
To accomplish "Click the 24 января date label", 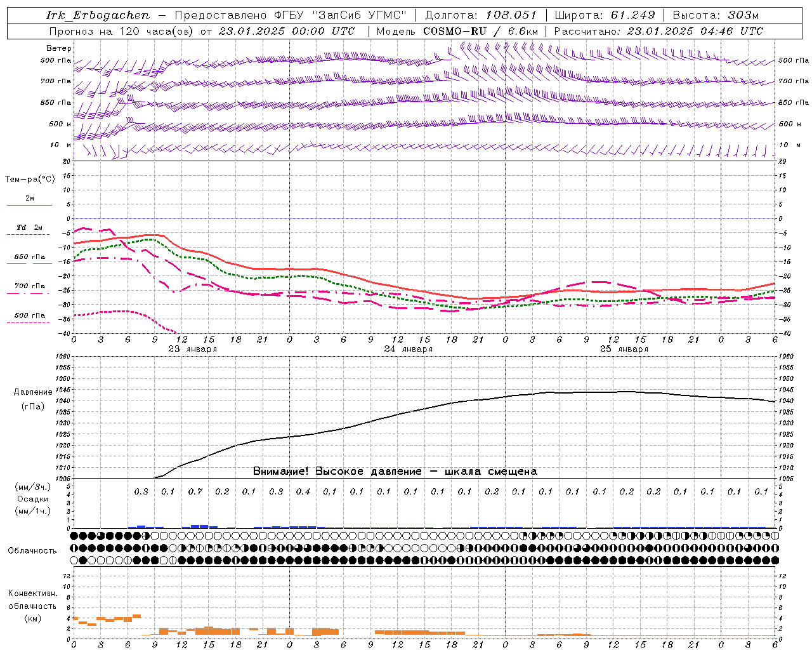I will tap(409, 349).
